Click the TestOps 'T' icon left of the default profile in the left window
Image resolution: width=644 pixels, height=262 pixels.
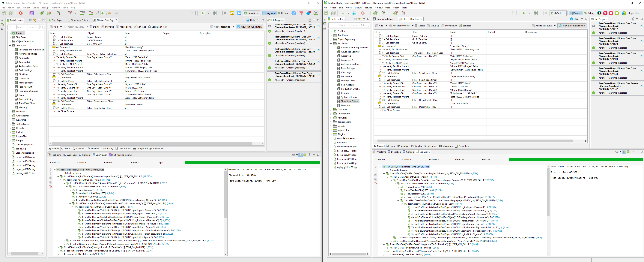pyautogui.click(x=239, y=13)
